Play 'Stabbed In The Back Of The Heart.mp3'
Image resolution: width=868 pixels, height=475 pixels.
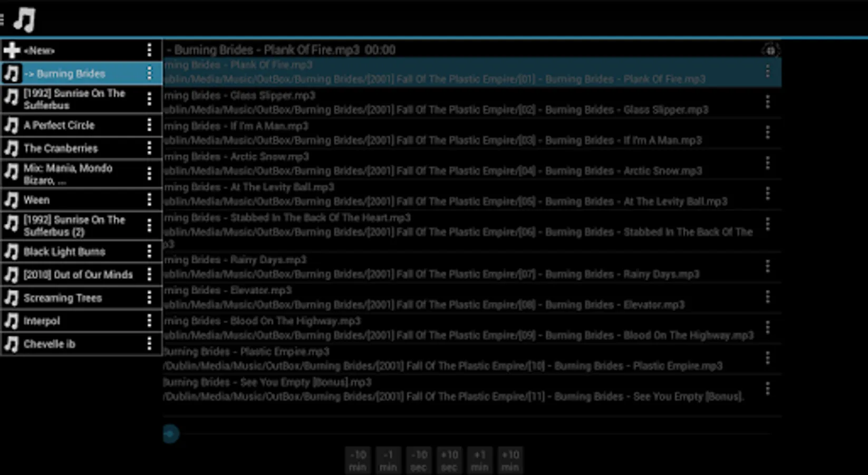click(472, 231)
